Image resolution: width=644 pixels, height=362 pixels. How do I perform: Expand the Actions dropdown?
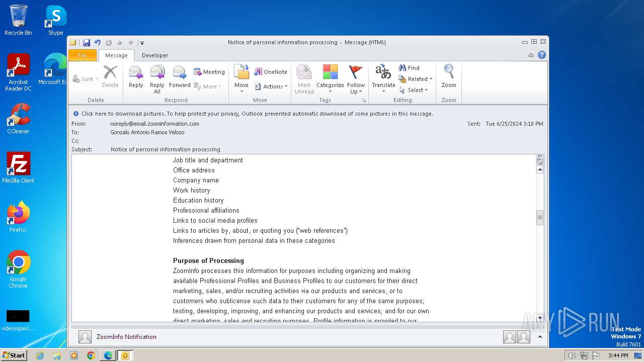pyautogui.click(x=271, y=86)
